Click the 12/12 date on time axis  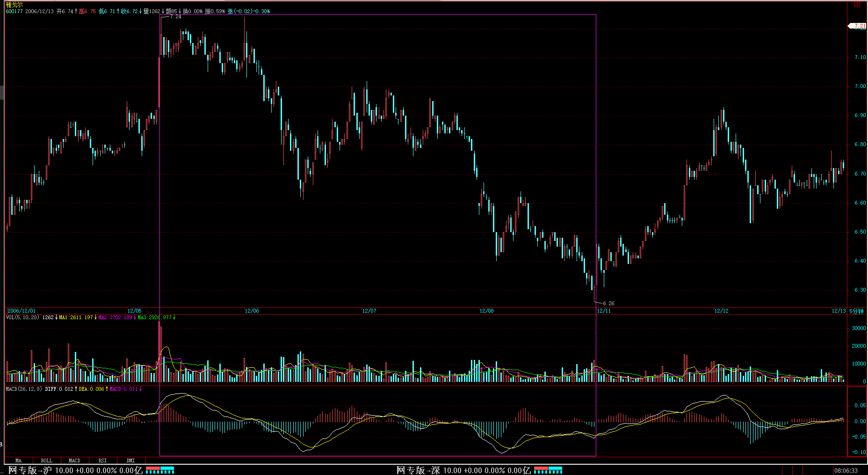(721, 311)
